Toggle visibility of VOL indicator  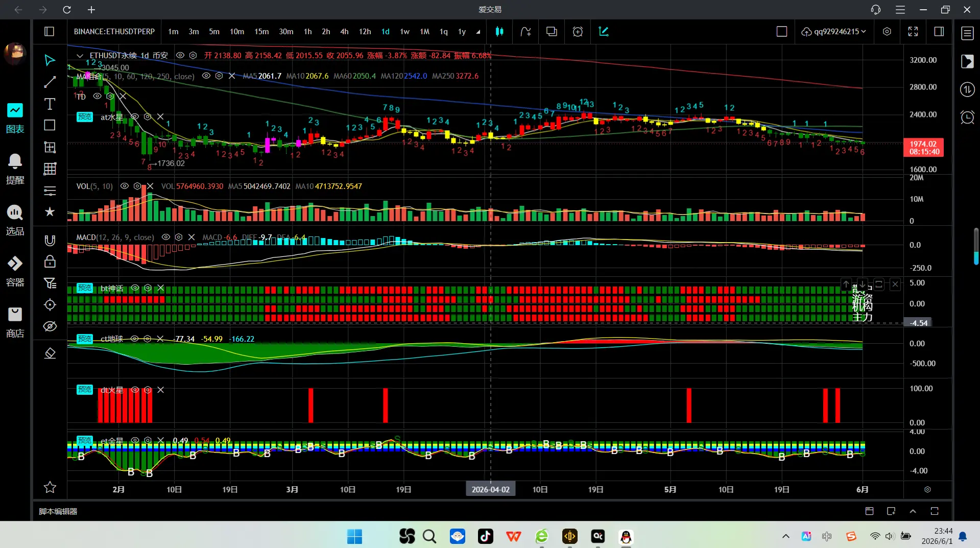[x=125, y=186]
